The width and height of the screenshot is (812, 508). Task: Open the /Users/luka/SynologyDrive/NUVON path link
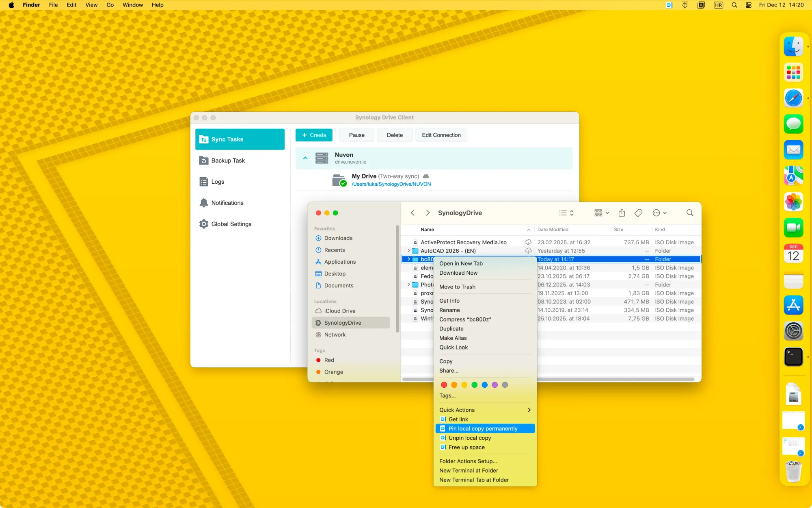[x=391, y=184]
